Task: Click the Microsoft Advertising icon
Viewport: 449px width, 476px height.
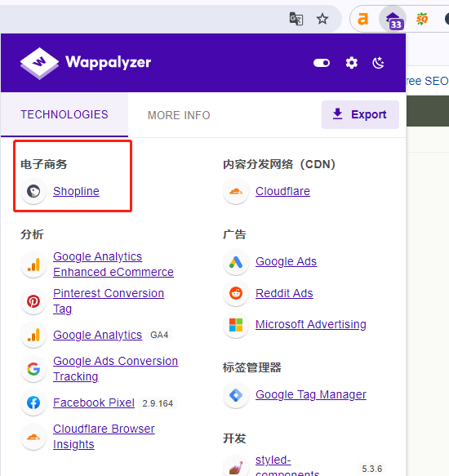Action: click(236, 325)
